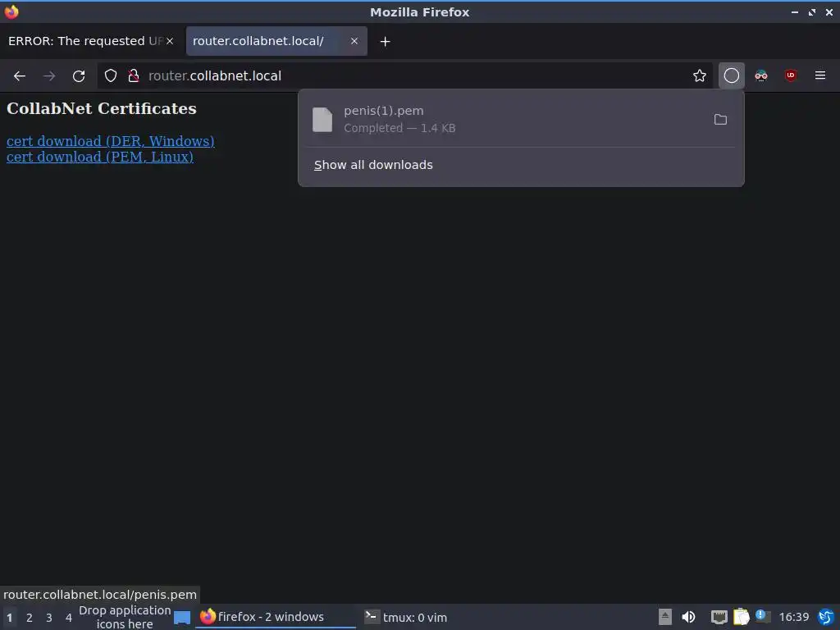Image resolution: width=840 pixels, height=630 pixels.
Task: Follow the cert download (PEM, Linux) link
Action: pyautogui.click(x=99, y=157)
